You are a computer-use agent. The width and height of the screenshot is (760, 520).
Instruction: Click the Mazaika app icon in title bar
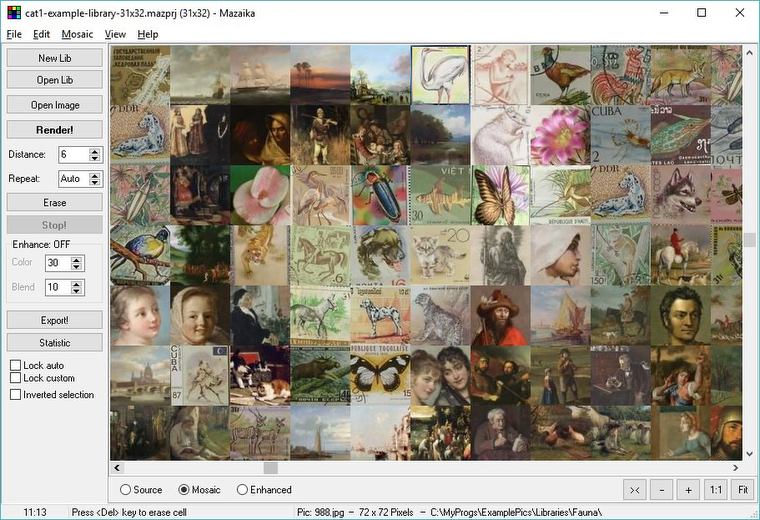[14, 13]
